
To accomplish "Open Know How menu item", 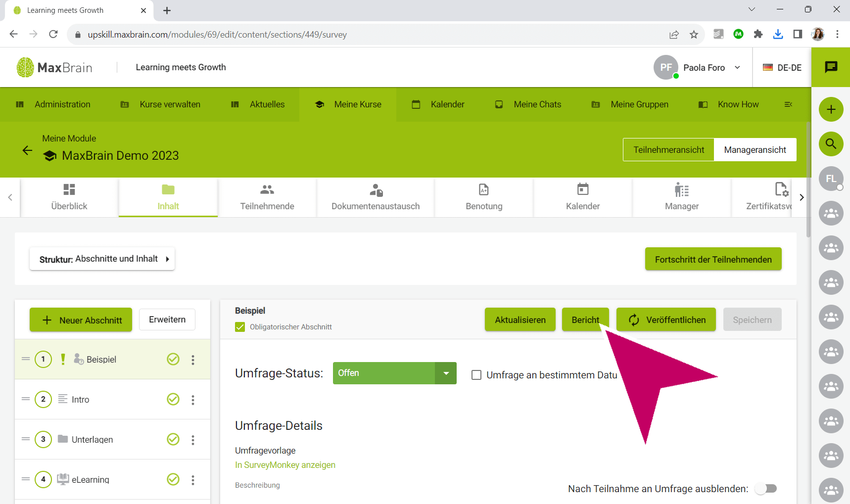I will (728, 104).
